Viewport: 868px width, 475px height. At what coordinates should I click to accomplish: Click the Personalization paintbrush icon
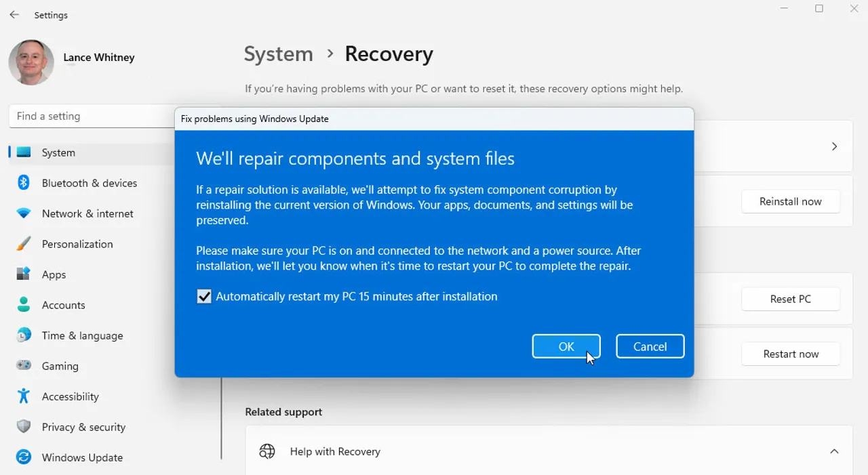click(24, 244)
